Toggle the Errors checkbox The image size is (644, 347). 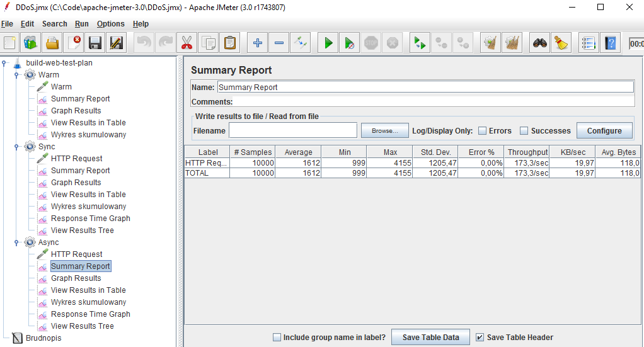483,130
